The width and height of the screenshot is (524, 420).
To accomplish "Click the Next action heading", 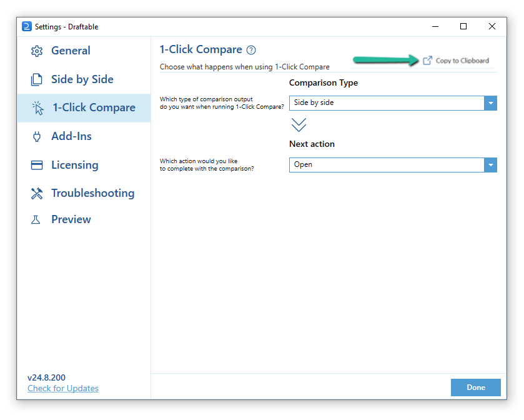I will 312,144.
